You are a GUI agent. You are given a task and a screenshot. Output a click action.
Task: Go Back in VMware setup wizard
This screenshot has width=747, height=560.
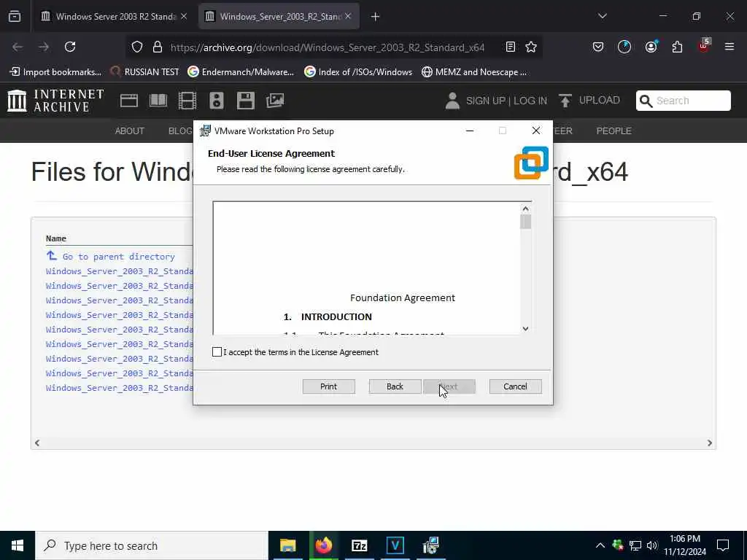pos(395,386)
